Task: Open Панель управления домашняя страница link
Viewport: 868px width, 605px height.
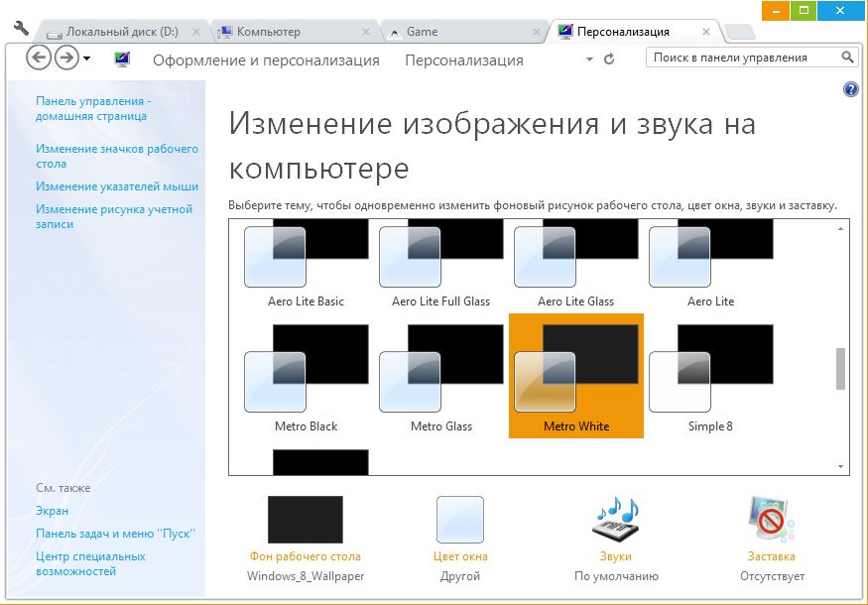Action: tap(93, 108)
